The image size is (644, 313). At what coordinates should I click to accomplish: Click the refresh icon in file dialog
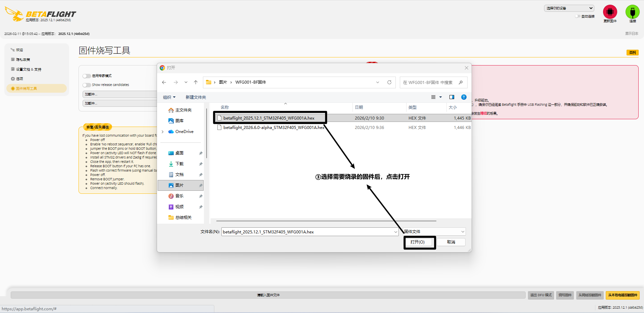point(389,82)
